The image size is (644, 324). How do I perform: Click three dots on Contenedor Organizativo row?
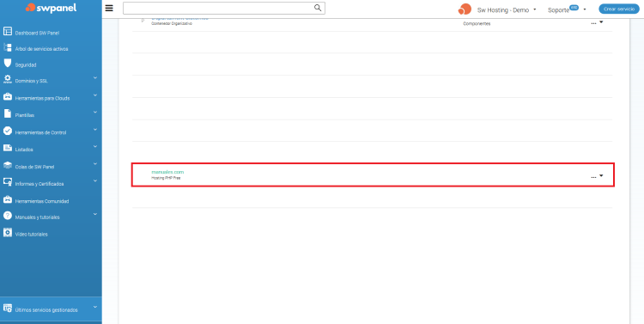click(x=593, y=24)
